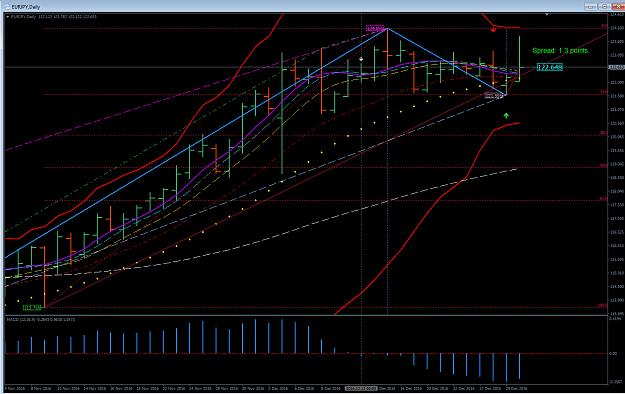Select the cyan 122.648 price label

[x=550, y=67]
